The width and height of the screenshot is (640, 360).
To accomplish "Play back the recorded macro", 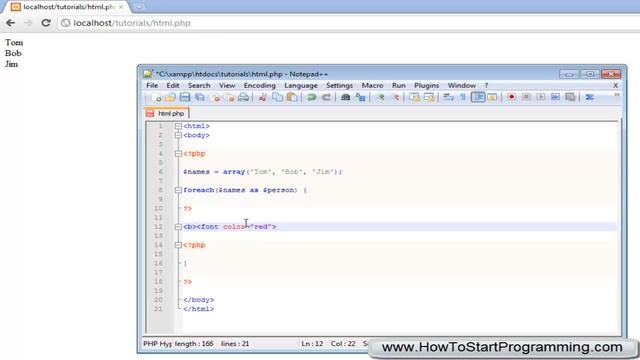I will [540, 97].
